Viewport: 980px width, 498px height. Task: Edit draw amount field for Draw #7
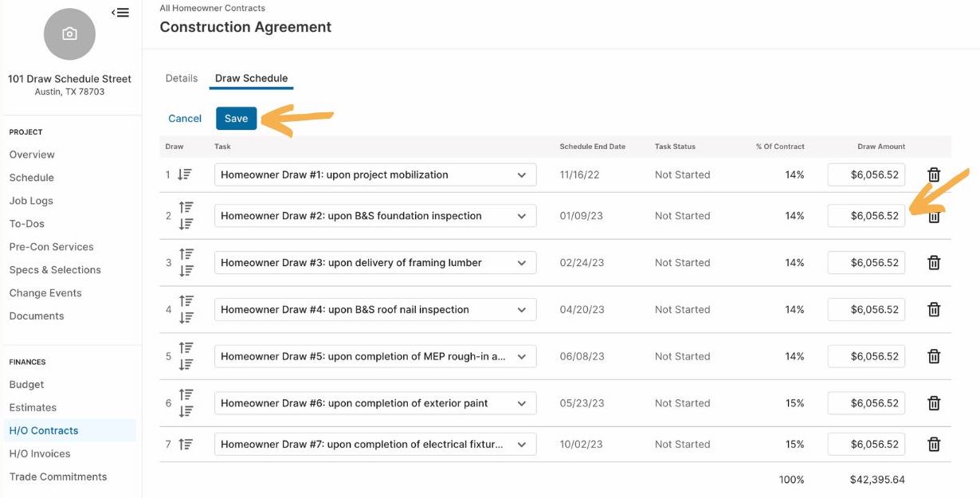click(x=866, y=444)
